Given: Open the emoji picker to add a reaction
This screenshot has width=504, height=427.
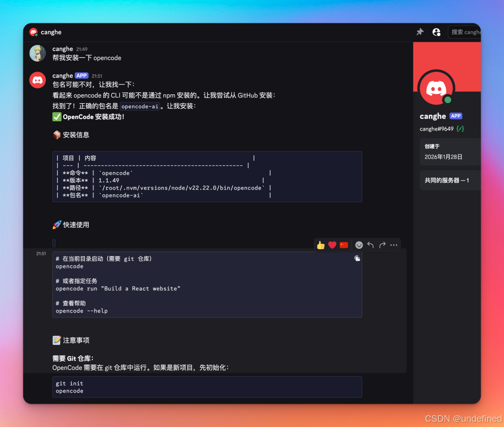Looking at the screenshot, I should point(359,245).
